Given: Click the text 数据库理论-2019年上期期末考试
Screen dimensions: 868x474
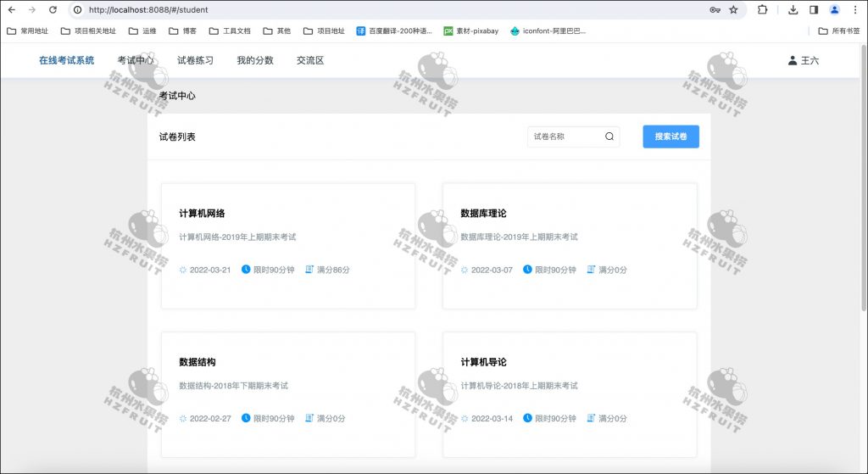Looking at the screenshot, I should (520, 237).
